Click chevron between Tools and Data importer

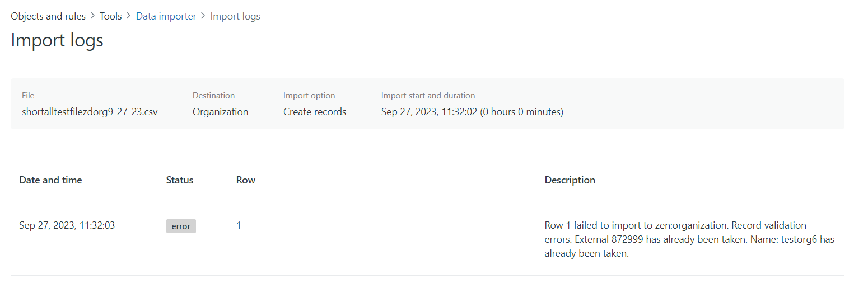point(129,16)
